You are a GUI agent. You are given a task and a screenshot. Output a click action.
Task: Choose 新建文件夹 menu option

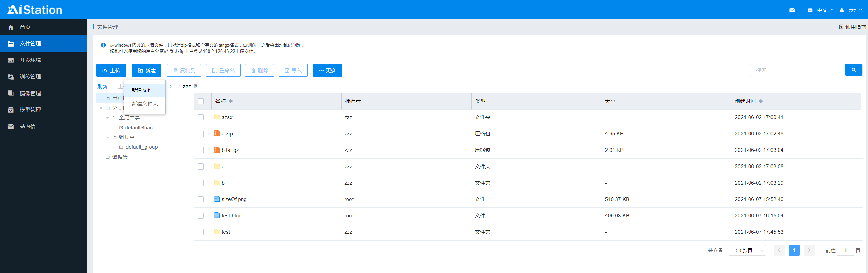[145, 103]
